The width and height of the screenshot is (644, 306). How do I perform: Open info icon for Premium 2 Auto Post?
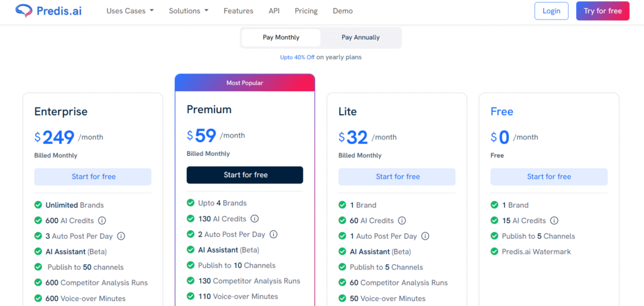point(274,234)
